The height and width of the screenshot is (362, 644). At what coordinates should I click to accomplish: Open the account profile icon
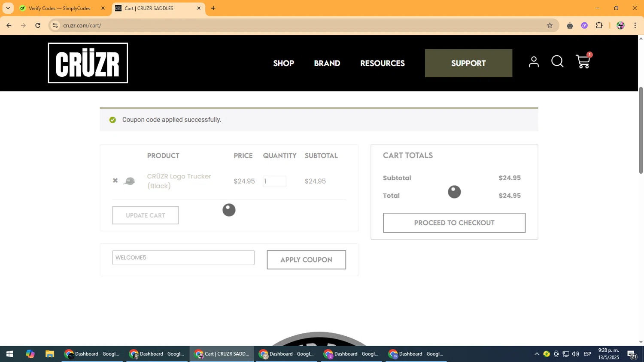pyautogui.click(x=534, y=62)
